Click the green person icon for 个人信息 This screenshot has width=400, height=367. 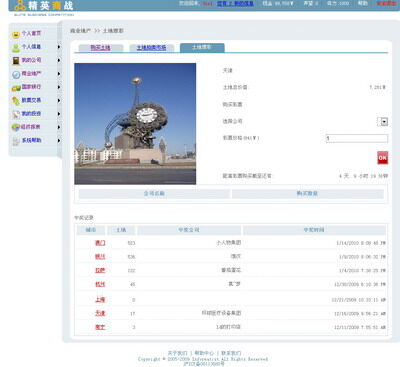point(16,48)
